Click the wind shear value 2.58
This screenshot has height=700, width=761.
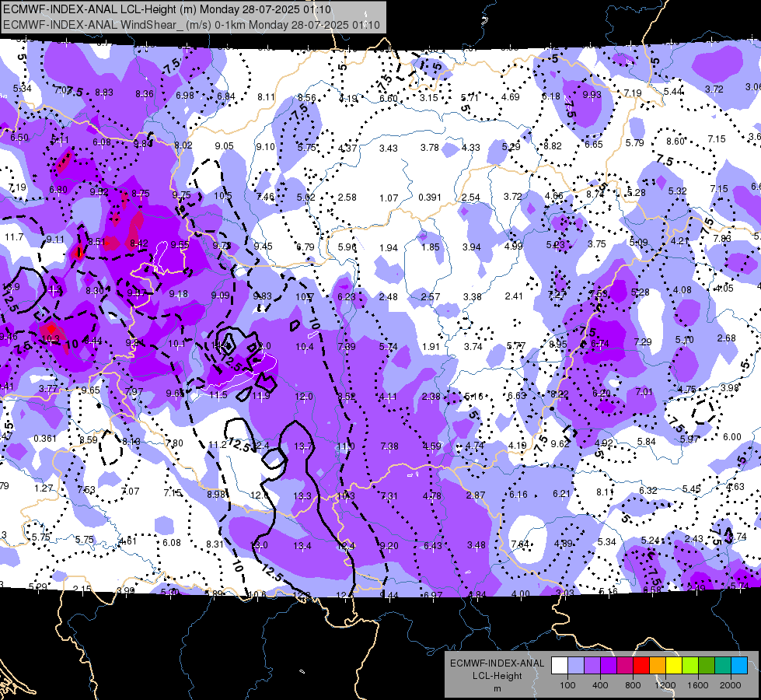point(347,198)
